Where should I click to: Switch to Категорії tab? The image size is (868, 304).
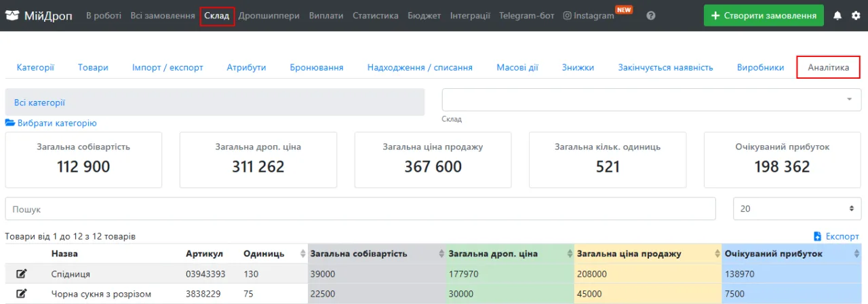(x=35, y=67)
